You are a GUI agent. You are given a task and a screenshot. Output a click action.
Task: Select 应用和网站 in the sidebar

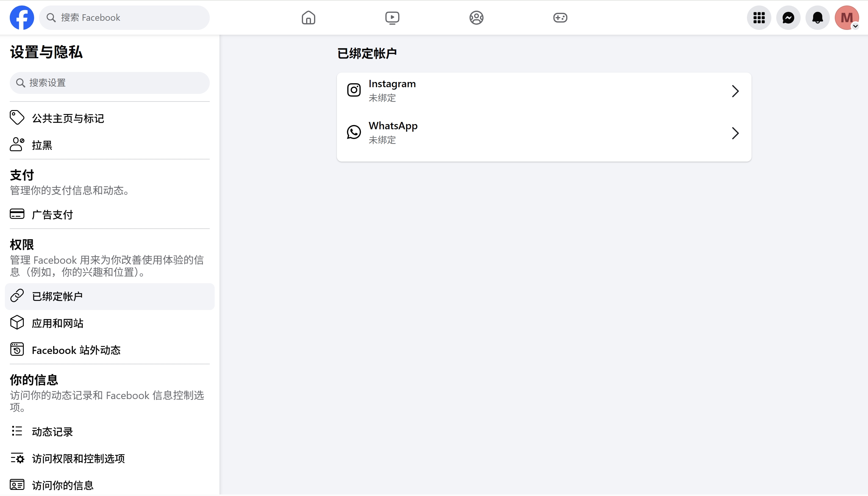pos(58,323)
